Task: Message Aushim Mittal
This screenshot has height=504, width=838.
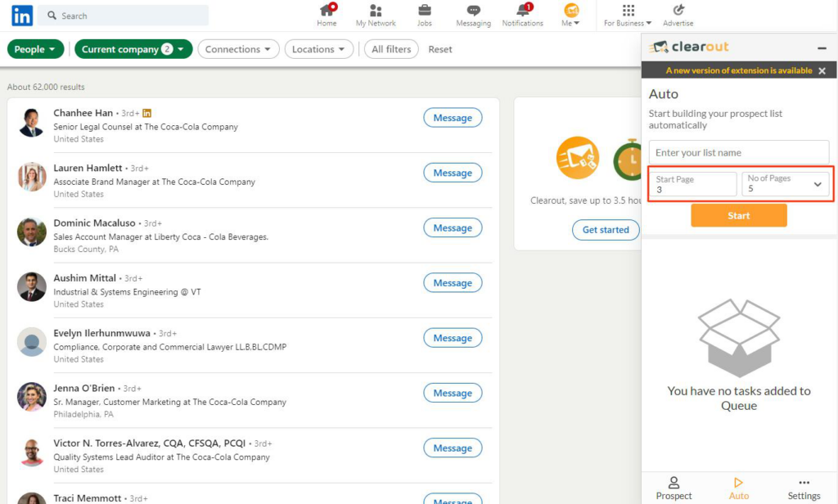Action: point(453,283)
